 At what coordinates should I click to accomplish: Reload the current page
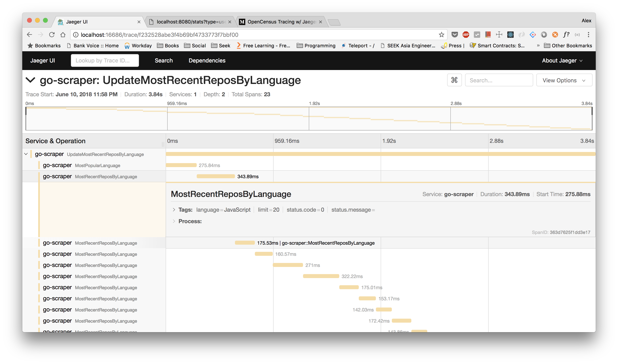(52, 35)
